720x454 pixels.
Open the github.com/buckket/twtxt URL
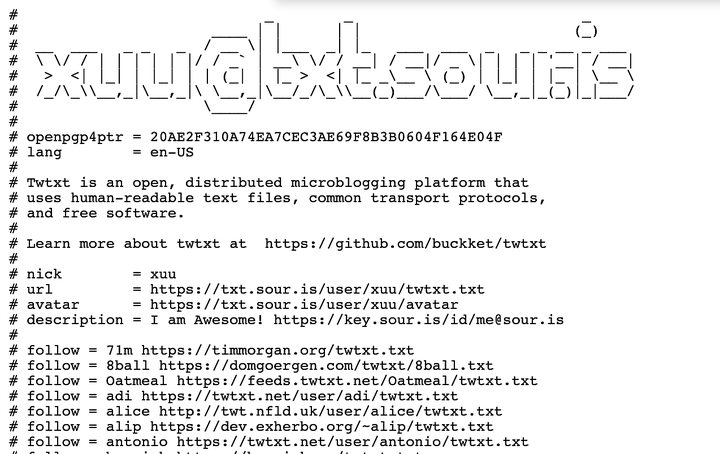tap(405, 244)
